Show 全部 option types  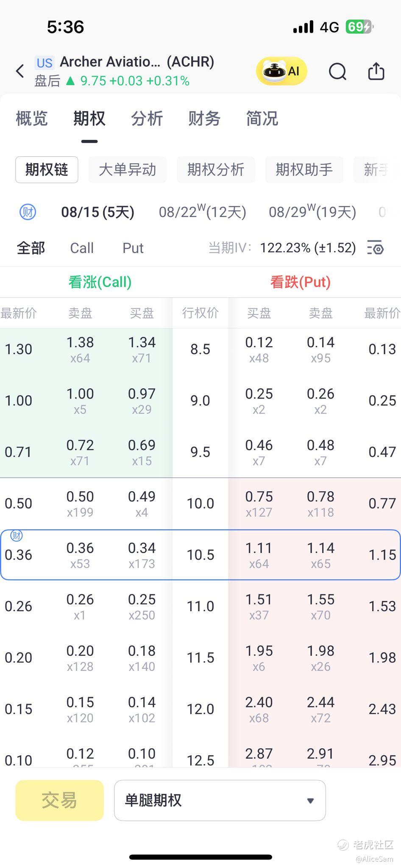pos(31,248)
